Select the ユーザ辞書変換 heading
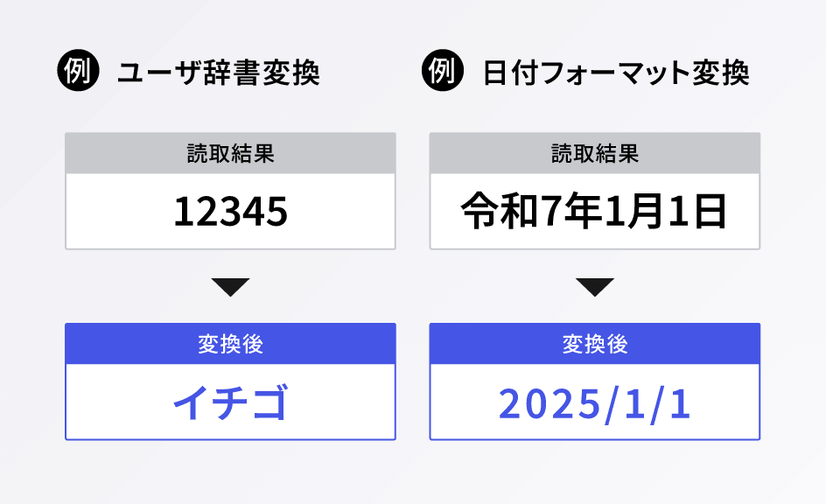 219,72
